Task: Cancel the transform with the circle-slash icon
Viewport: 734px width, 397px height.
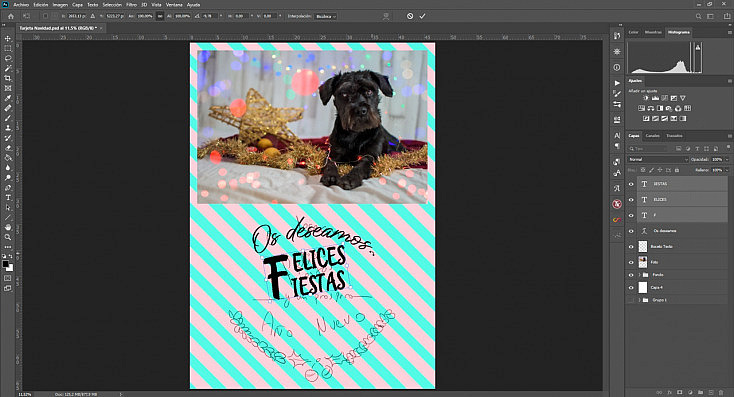Action: [410, 16]
